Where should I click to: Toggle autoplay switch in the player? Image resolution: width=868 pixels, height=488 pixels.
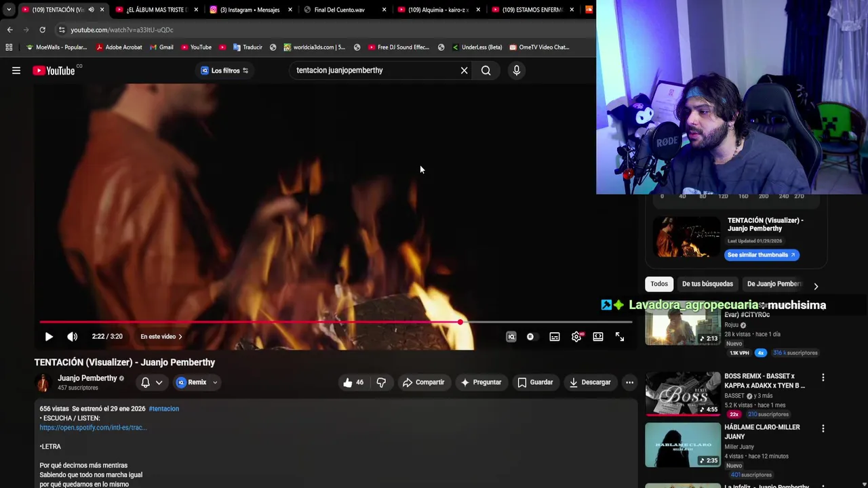point(530,337)
